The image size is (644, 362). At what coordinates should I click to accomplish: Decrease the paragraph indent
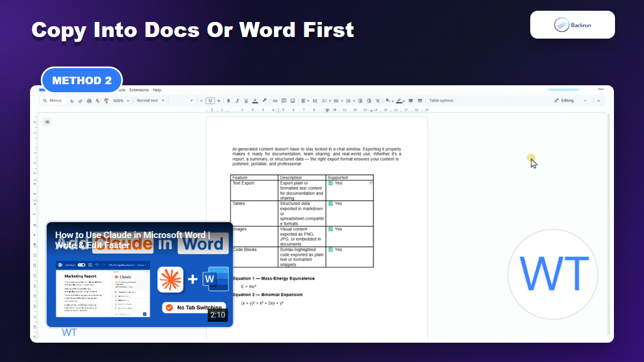(x=360, y=101)
